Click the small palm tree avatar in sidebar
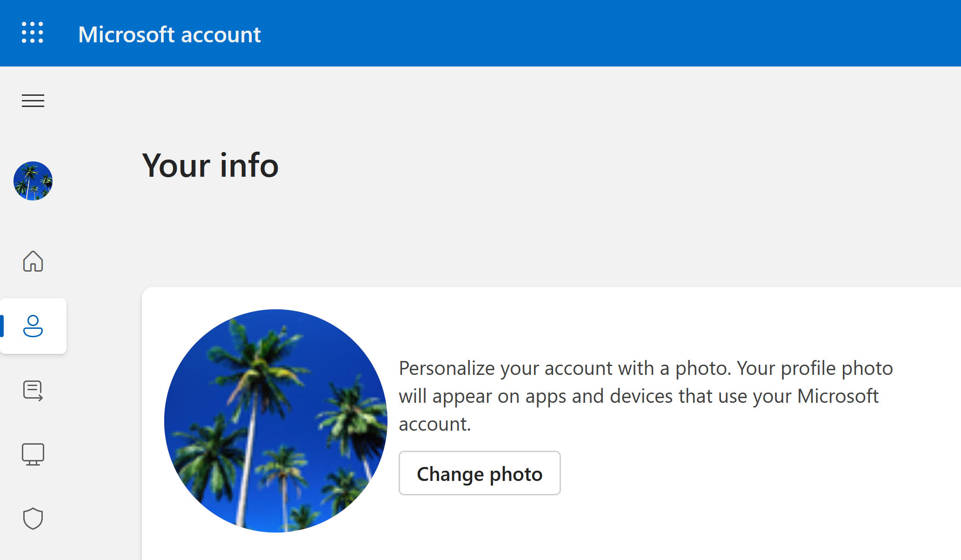This screenshot has height=560, width=961. [x=33, y=181]
